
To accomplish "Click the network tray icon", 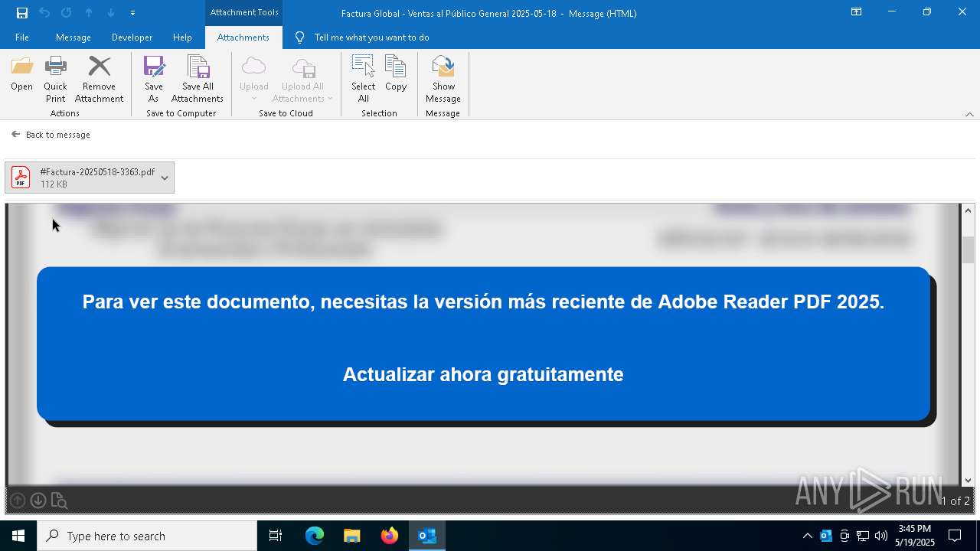I will [863, 536].
